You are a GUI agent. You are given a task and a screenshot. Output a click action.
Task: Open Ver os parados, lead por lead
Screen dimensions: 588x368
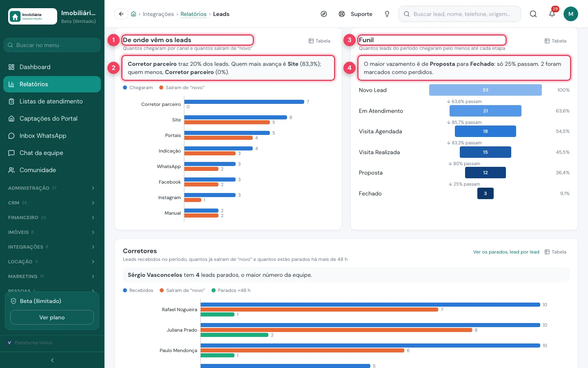506,252
